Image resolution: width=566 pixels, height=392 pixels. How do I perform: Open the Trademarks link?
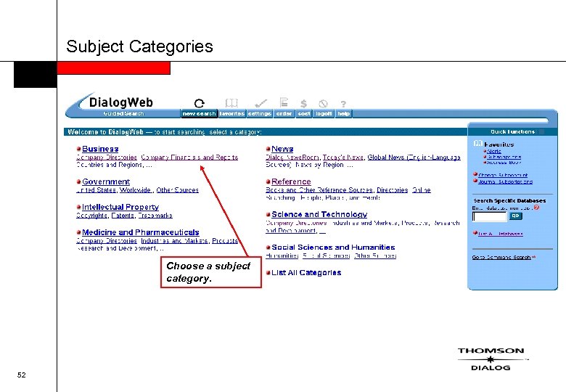(155, 216)
